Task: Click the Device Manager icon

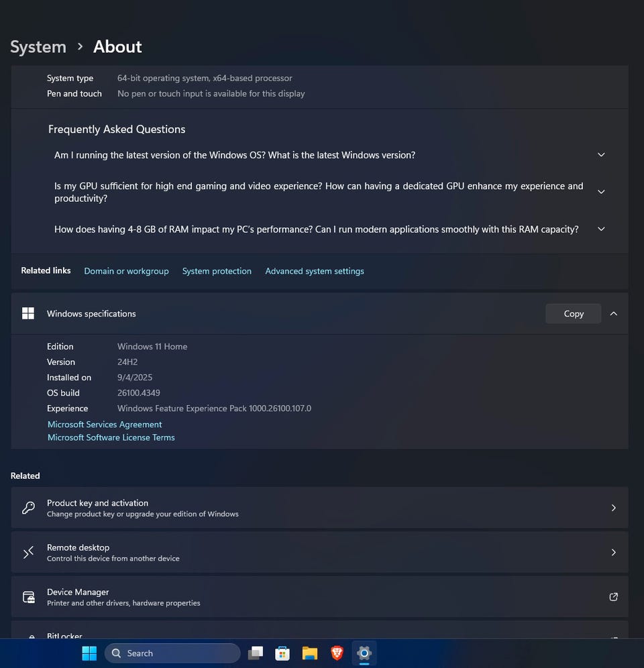Action: pos(29,597)
